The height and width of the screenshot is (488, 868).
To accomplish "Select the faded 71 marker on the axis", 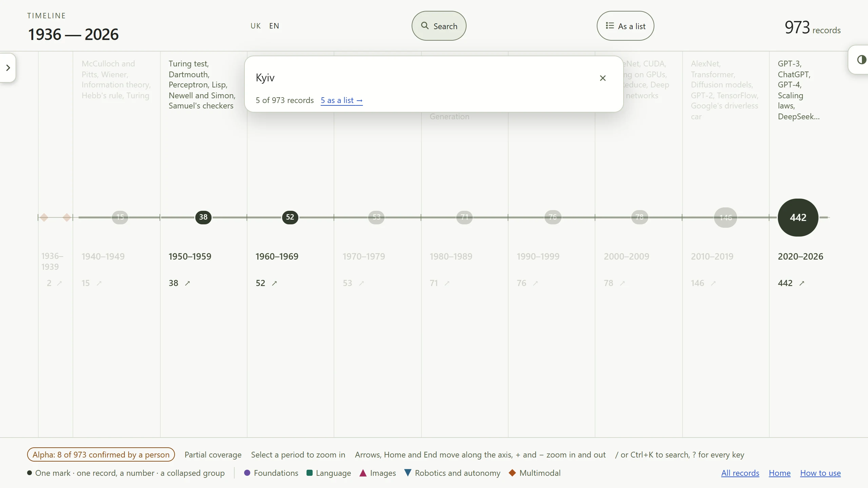I will [x=464, y=217].
